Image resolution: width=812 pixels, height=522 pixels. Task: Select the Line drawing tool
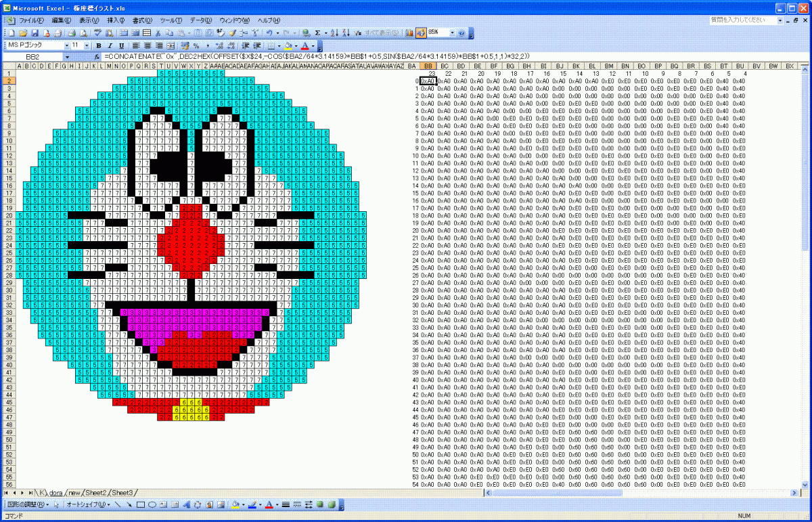(x=118, y=504)
